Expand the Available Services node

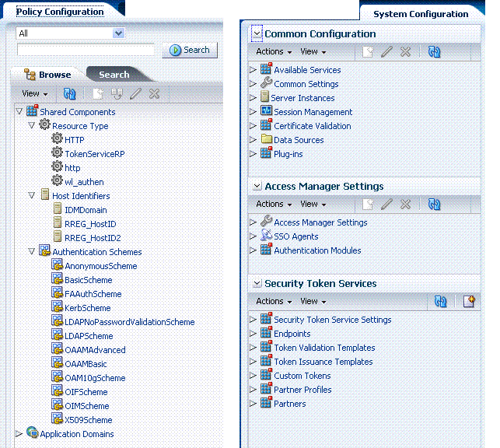[x=253, y=69]
